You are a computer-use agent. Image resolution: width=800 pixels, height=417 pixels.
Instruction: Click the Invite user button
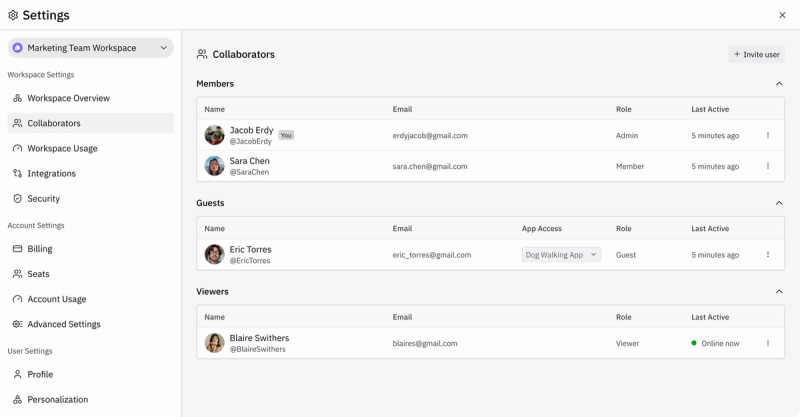[x=757, y=54]
